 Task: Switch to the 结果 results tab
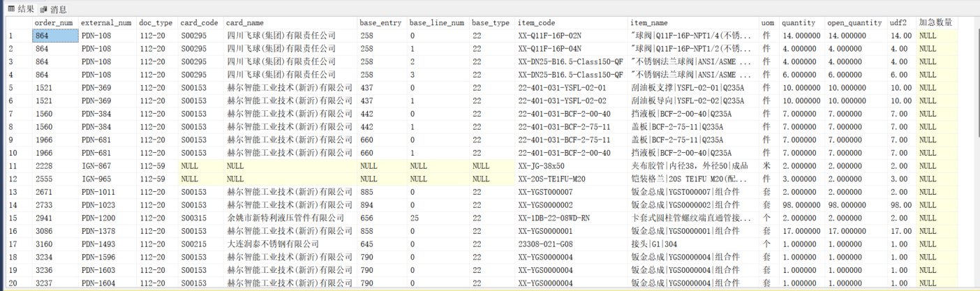click(21, 8)
